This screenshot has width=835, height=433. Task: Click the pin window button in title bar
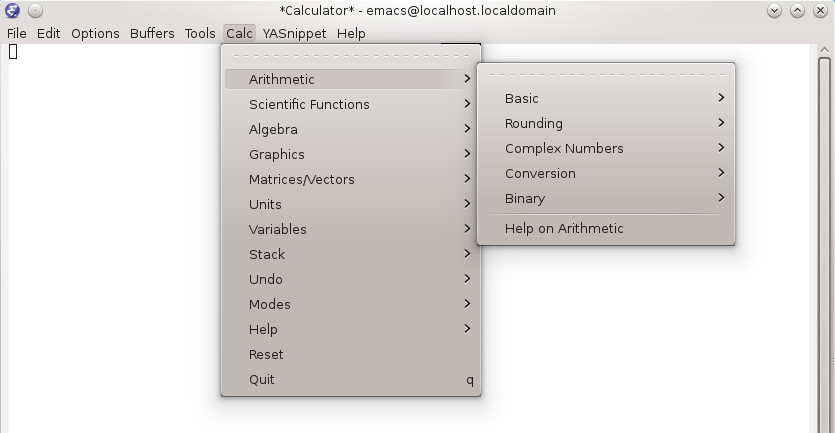[x=34, y=11]
